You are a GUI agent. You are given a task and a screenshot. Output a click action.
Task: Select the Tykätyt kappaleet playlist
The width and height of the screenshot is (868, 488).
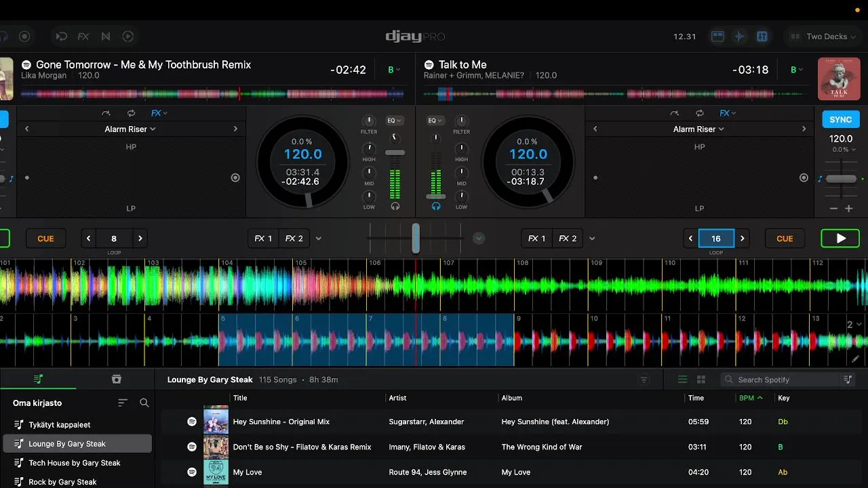tap(77, 425)
